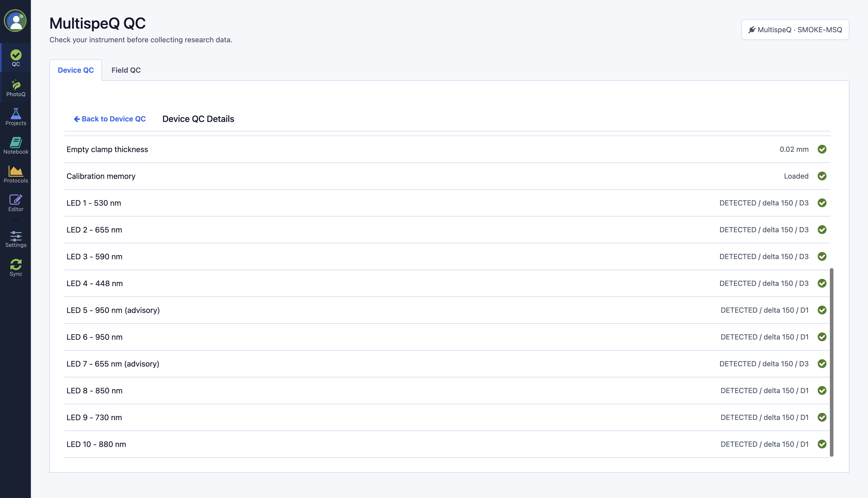
Task: Switch to the Device QC tab
Action: click(x=76, y=70)
